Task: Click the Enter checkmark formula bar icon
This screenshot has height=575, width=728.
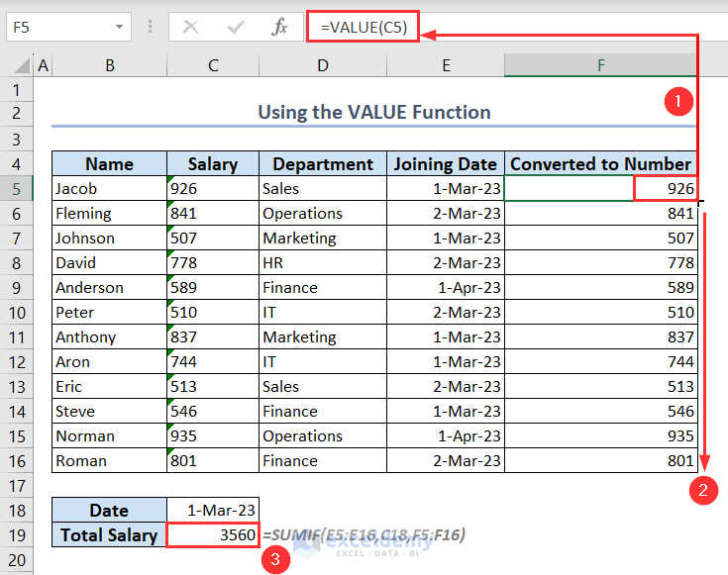Action: (236, 27)
